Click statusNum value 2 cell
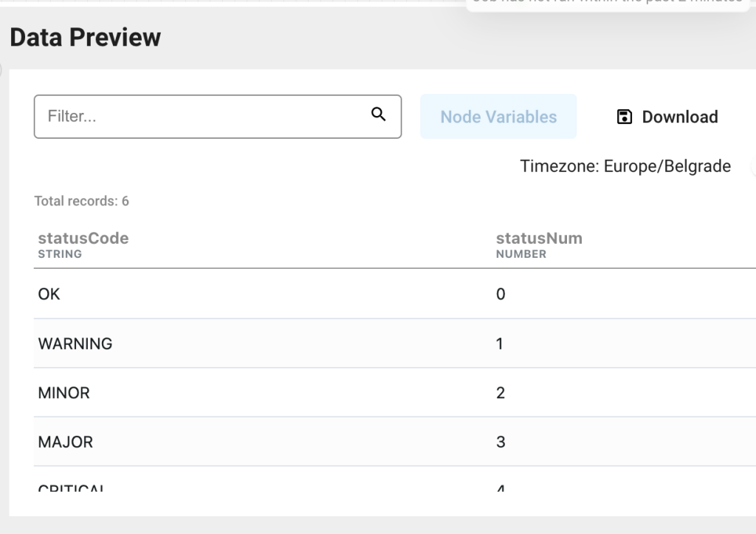 point(501,393)
